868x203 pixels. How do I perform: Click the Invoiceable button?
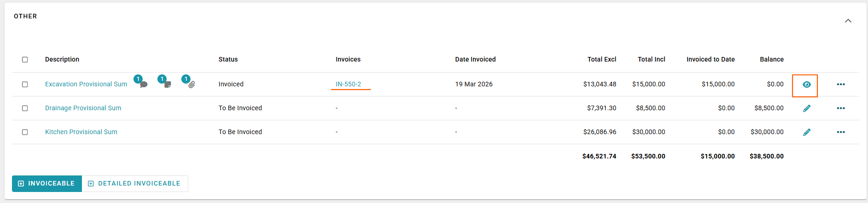point(46,184)
